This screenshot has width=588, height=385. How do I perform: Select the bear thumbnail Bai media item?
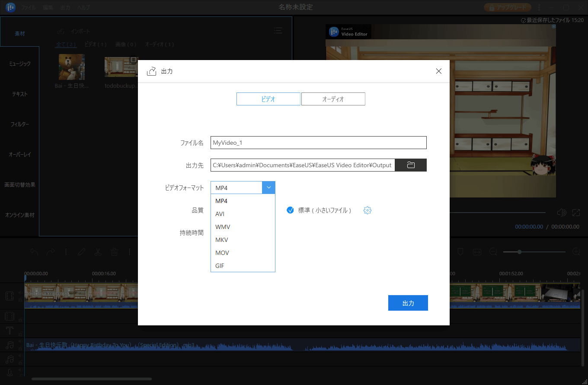(71, 67)
